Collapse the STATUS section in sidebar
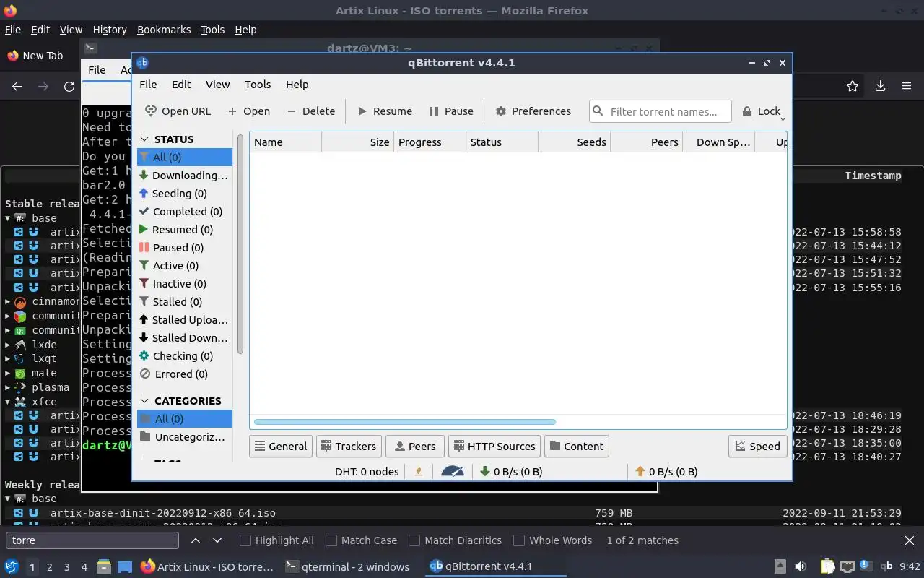 point(144,139)
